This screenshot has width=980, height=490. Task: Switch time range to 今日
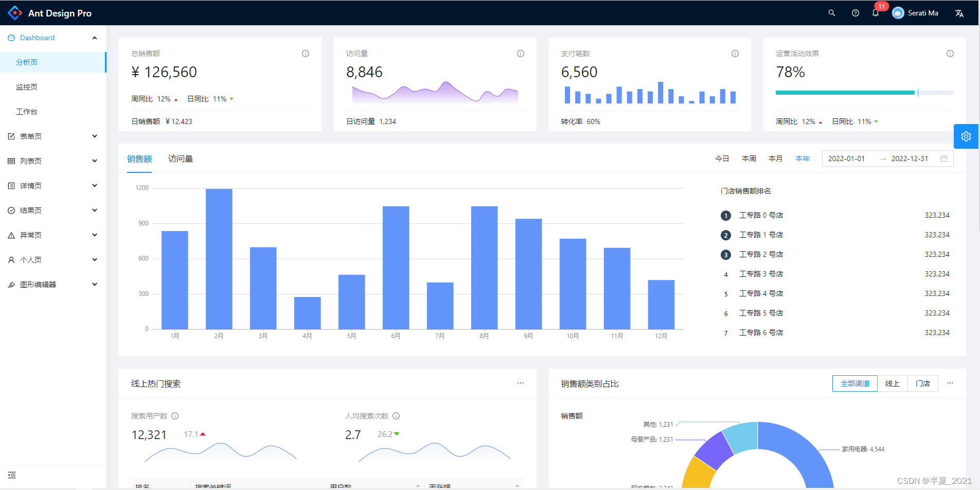pos(722,158)
